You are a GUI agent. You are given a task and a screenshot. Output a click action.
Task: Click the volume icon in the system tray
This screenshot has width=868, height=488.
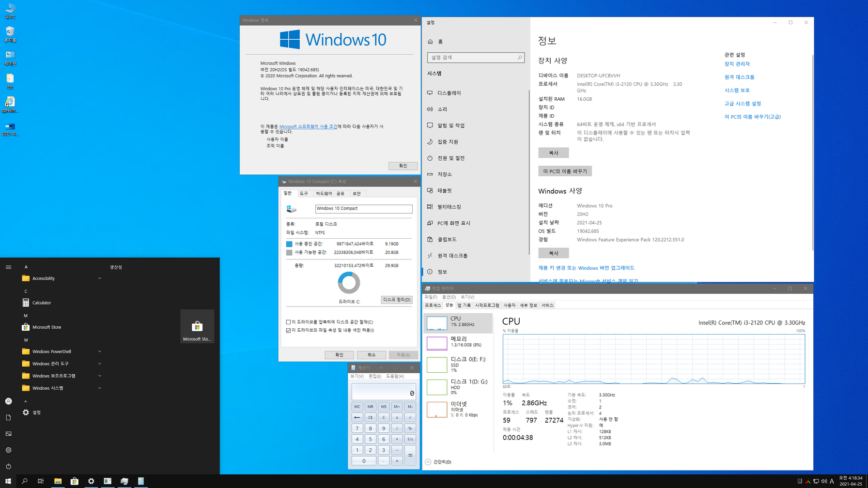click(x=824, y=481)
